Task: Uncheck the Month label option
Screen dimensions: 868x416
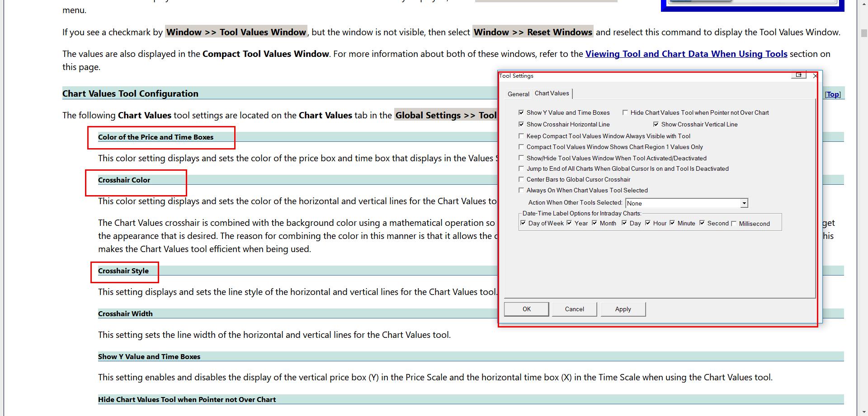Action: tap(594, 223)
